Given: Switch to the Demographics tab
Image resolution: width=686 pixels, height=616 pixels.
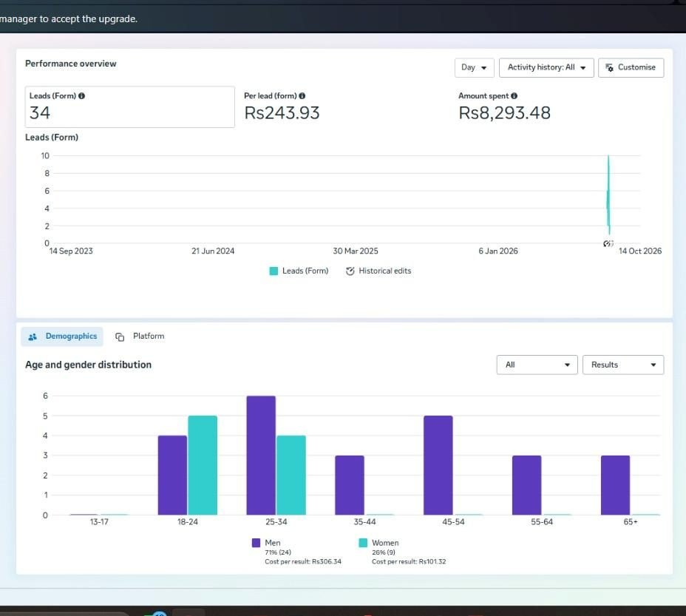Looking at the screenshot, I should (62, 336).
